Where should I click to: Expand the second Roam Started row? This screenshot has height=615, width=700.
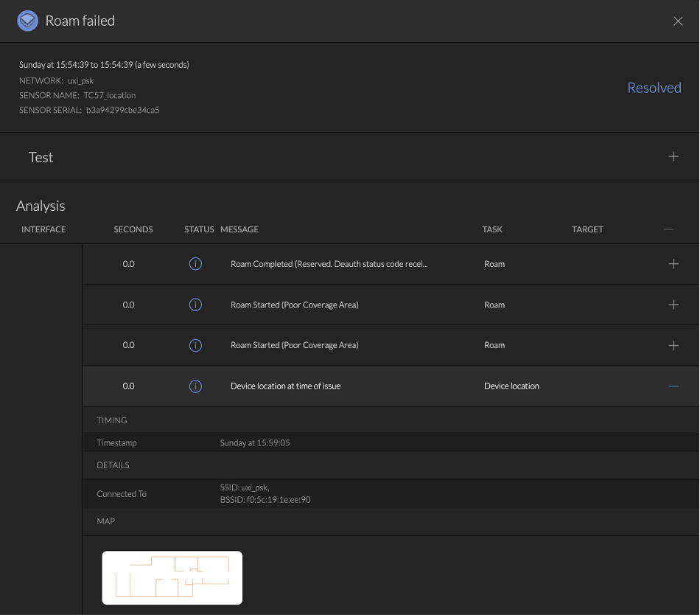(x=673, y=345)
